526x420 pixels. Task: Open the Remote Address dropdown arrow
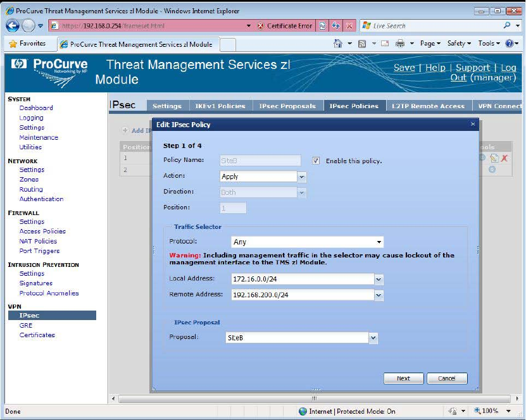379,295
